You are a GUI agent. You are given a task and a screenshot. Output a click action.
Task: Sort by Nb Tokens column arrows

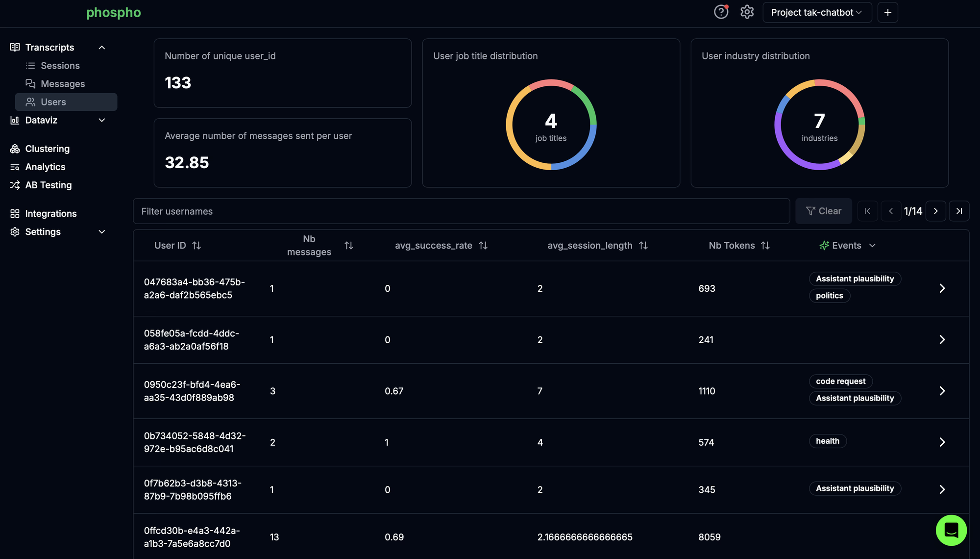pos(765,246)
